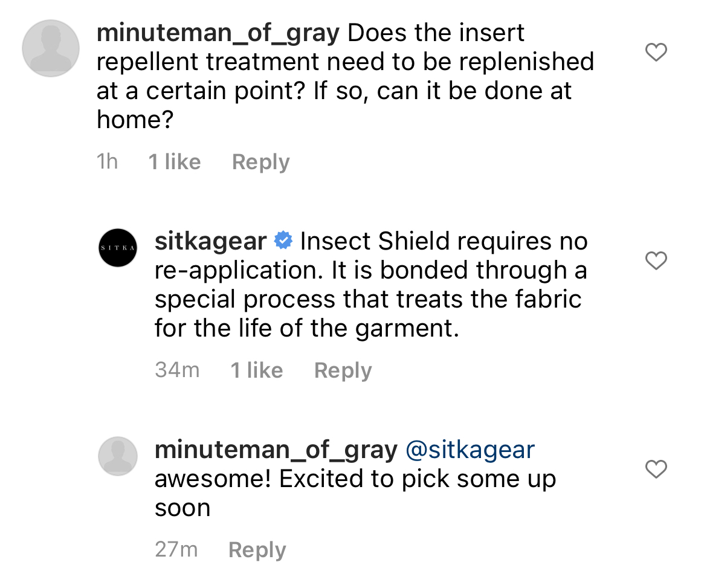Tap the 27m timestamp on last reply
Screen dimensions: 707x588
176,549
